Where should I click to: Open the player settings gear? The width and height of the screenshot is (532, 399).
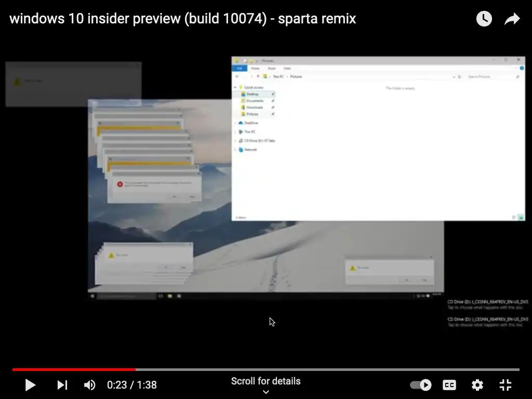click(x=477, y=385)
